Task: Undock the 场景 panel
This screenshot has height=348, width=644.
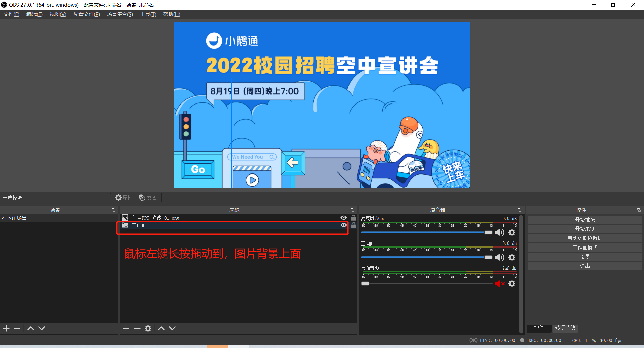Action: click(113, 210)
